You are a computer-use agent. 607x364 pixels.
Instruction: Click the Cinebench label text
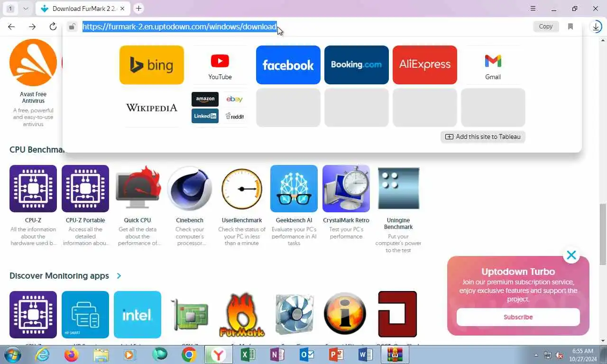[190, 220]
